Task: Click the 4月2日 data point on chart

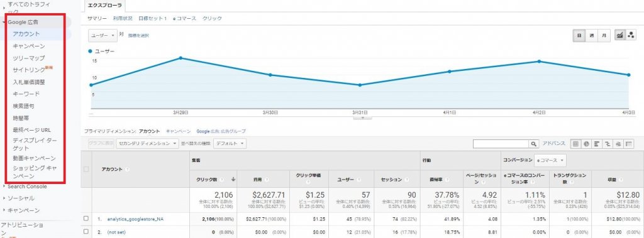Action: [539, 62]
